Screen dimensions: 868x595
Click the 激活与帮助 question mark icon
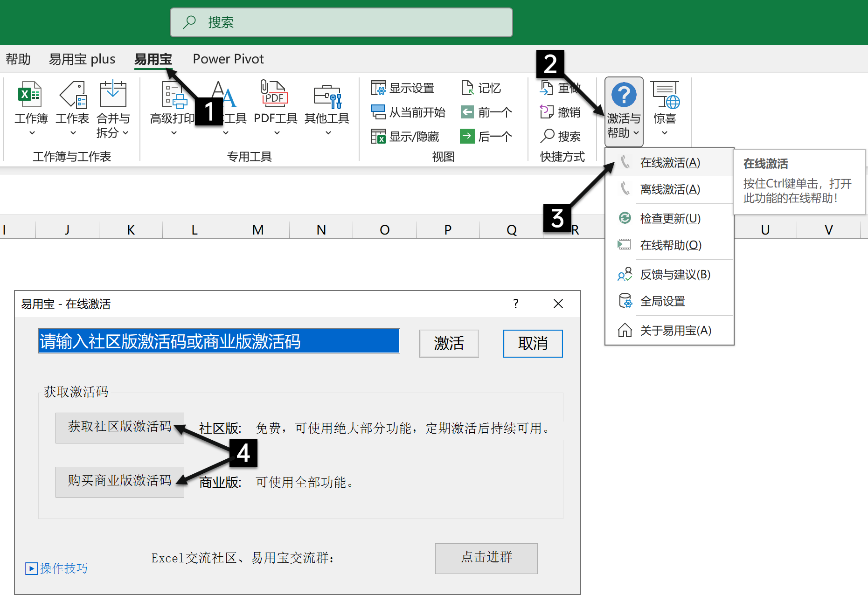[x=624, y=95]
